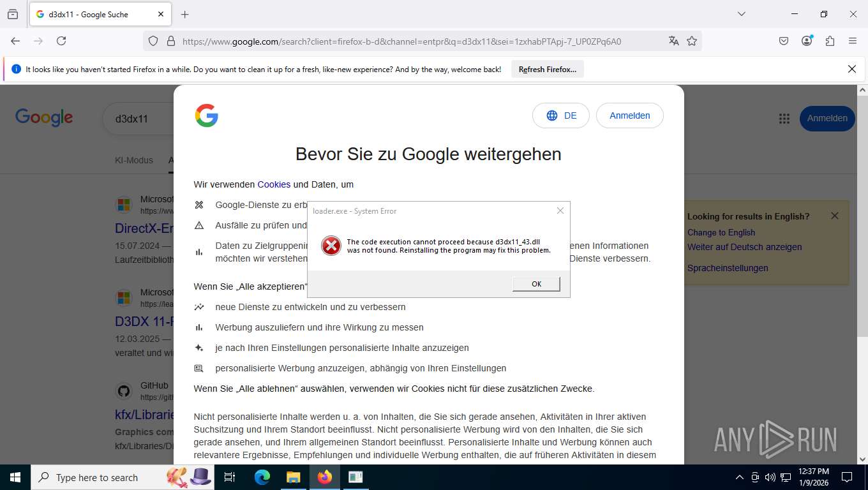This screenshot has height=490, width=868.
Task: Select the d3dx11 - Google Suche tab
Action: (100, 14)
